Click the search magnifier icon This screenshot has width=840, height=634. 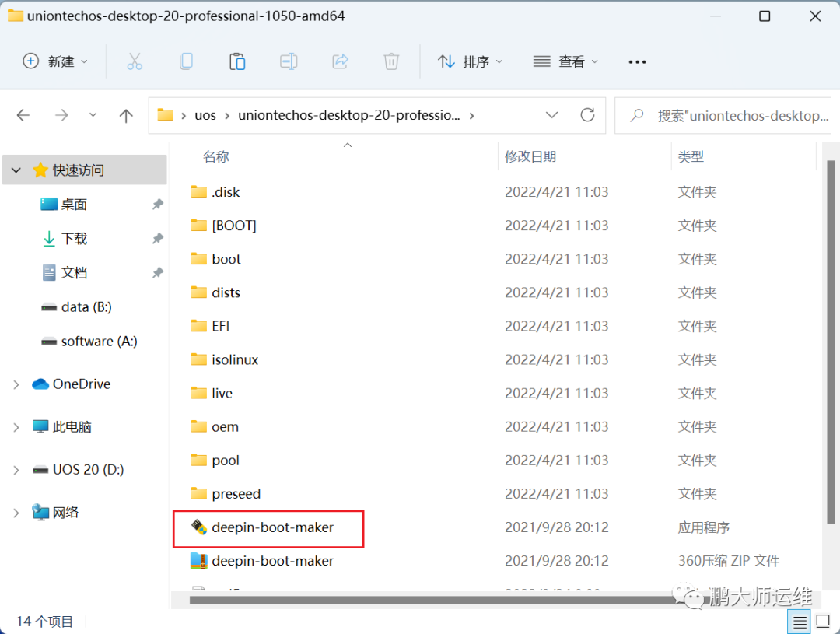point(637,115)
